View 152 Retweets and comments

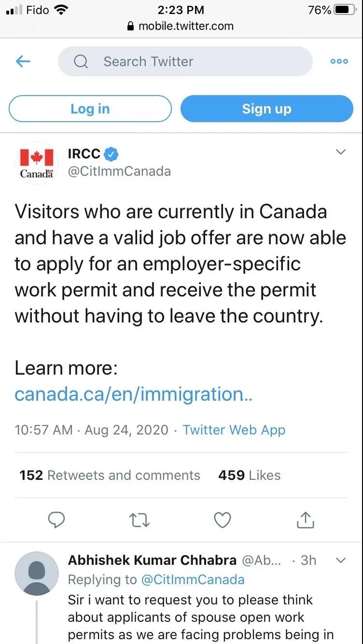(x=110, y=475)
